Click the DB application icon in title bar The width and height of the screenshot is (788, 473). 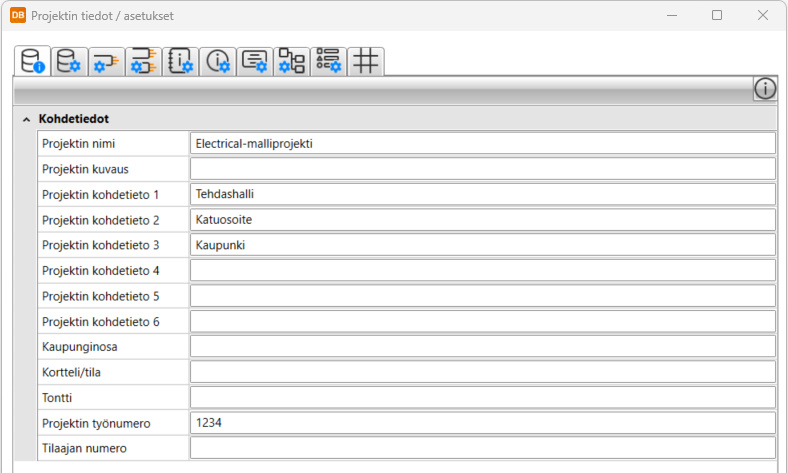click(18, 16)
